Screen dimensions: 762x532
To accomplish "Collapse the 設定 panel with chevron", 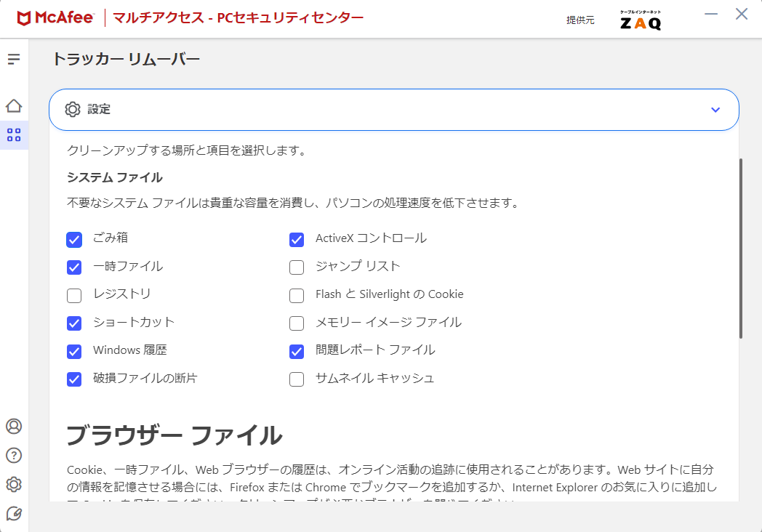I will [x=715, y=110].
